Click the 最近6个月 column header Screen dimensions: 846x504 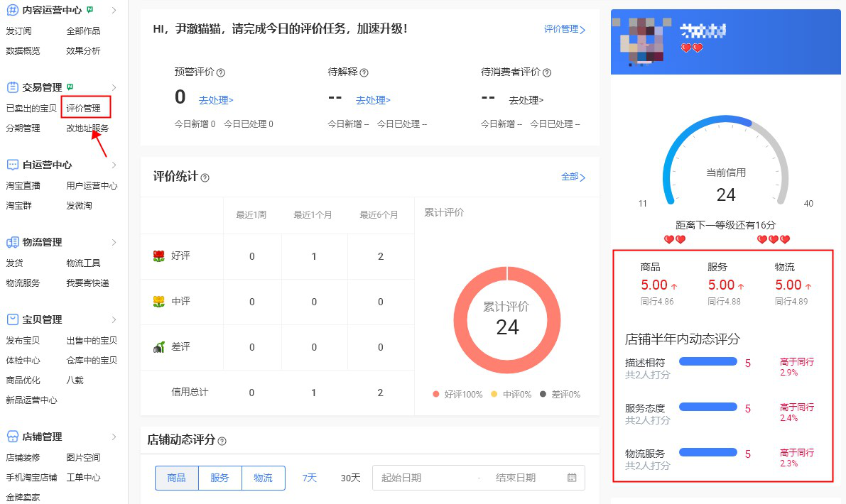click(379, 215)
